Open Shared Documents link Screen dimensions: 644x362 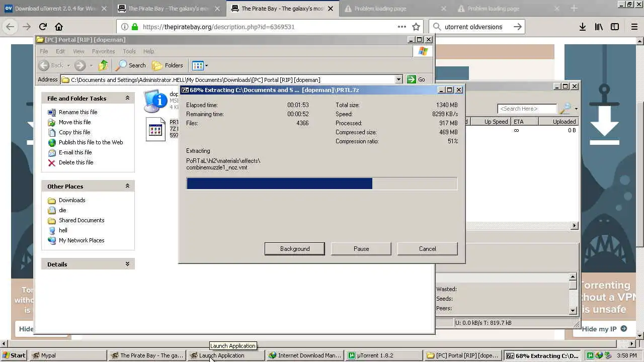coord(82,220)
